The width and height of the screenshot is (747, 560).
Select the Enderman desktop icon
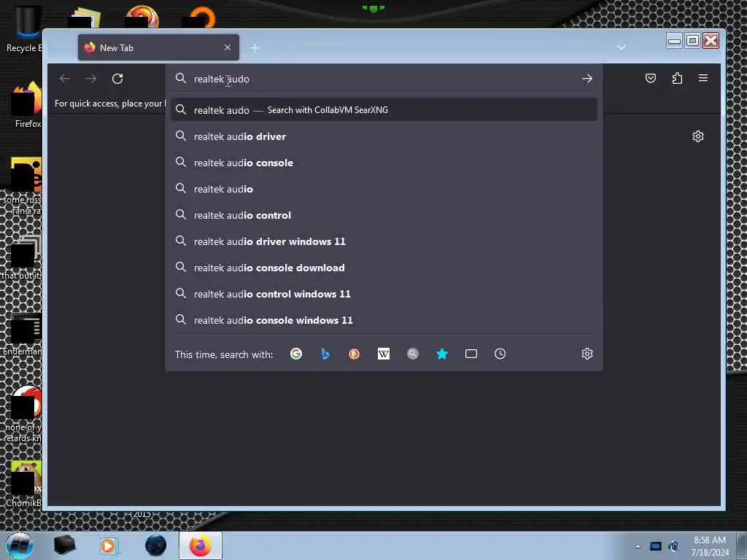click(23, 333)
